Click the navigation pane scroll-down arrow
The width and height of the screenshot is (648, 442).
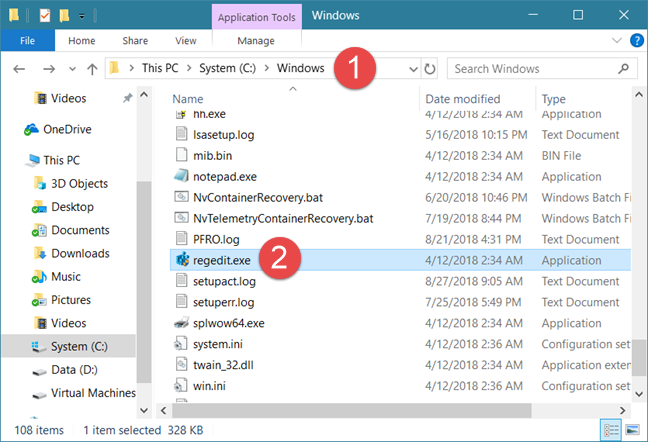coord(144,410)
